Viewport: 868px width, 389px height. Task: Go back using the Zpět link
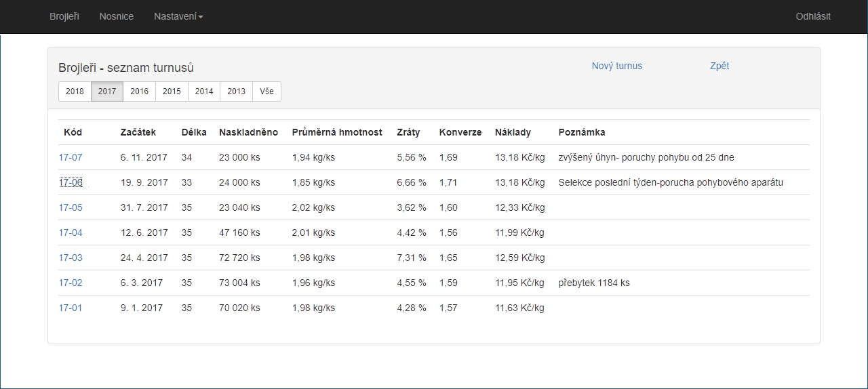[x=719, y=66]
